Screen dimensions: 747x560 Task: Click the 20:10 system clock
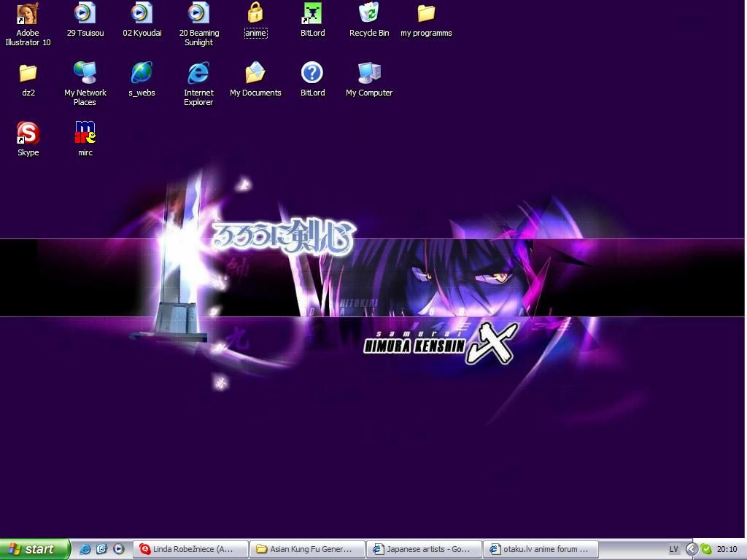[727, 549]
